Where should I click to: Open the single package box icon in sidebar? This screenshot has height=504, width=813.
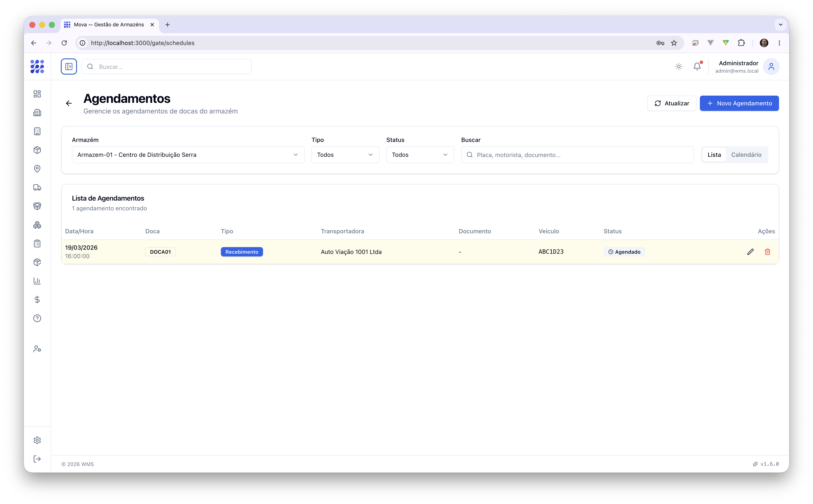[37, 150]
